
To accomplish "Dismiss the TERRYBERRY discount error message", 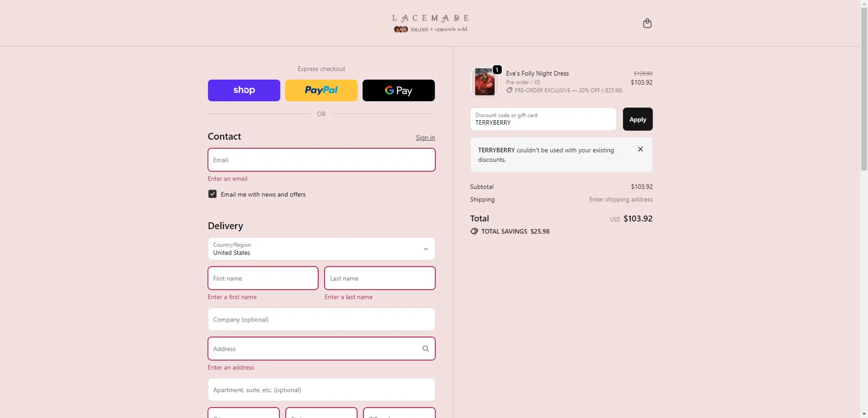I will tap(640, 149).
